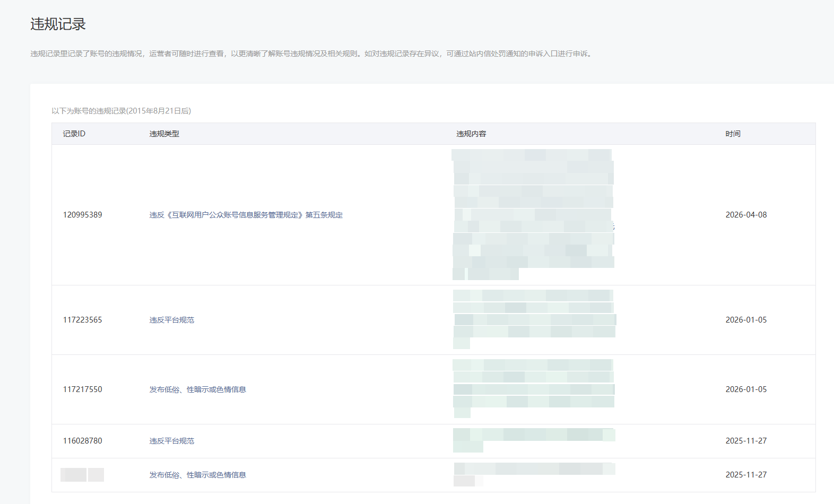This screenshot has width=834, height=504.
Task: Open the 违反《互联网用户公众账号信息服务管理规定》第五条规定 link
Action: pos(246,215)
